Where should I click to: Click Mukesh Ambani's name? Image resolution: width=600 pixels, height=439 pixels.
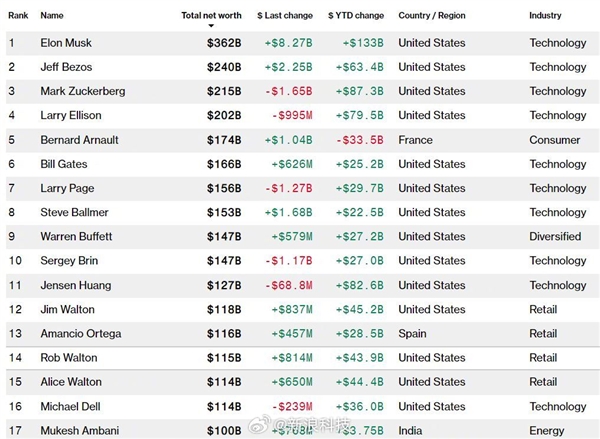coord(80,431)
